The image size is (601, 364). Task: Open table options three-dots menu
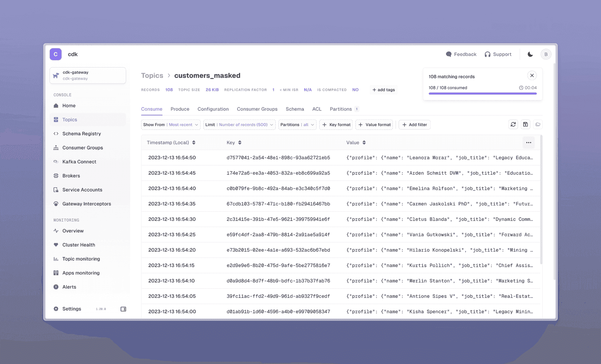pos(529,143)
